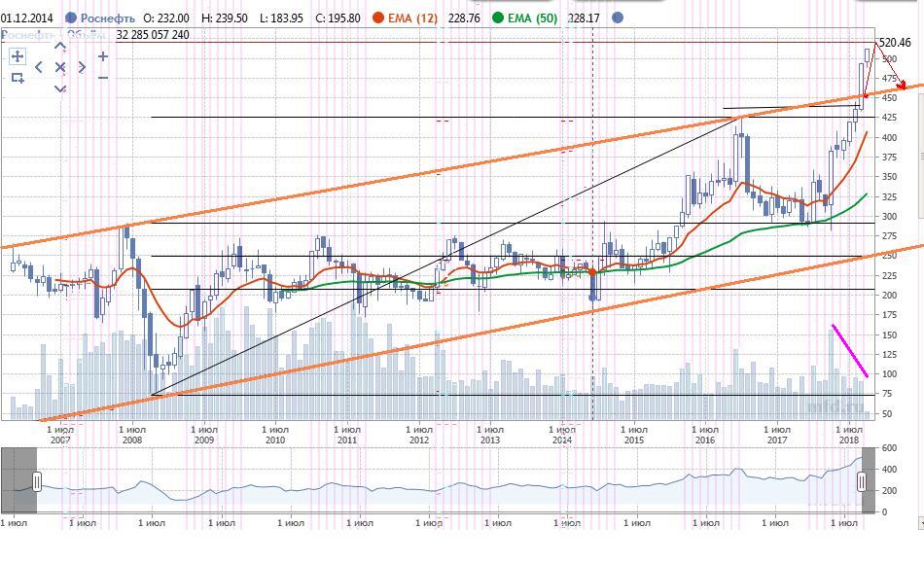Toggle the Роснефть series blue dot
The width and height of the screenshot is (924, 563).
coord(71,18)
